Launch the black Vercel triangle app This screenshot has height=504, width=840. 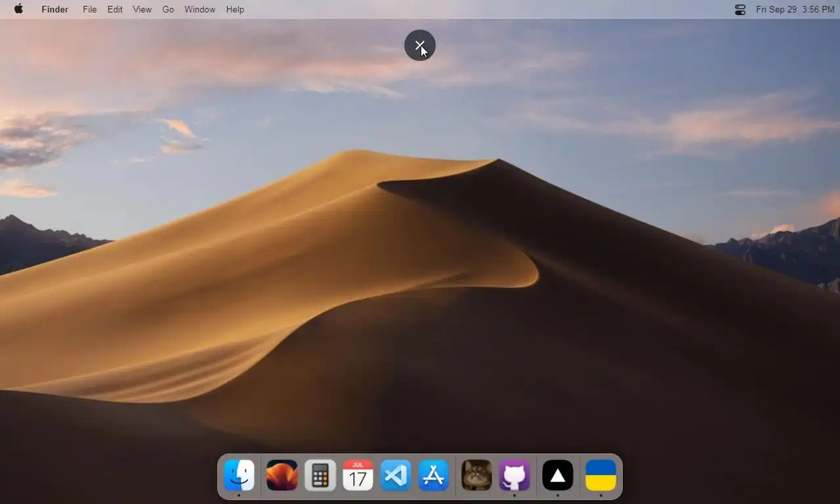pos(558,475)
